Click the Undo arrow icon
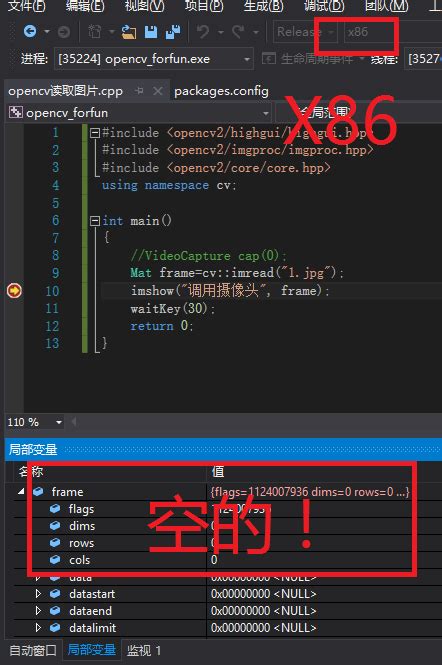Image resolution: width=442 pixels, height=665 pixels. pos(203,32)
